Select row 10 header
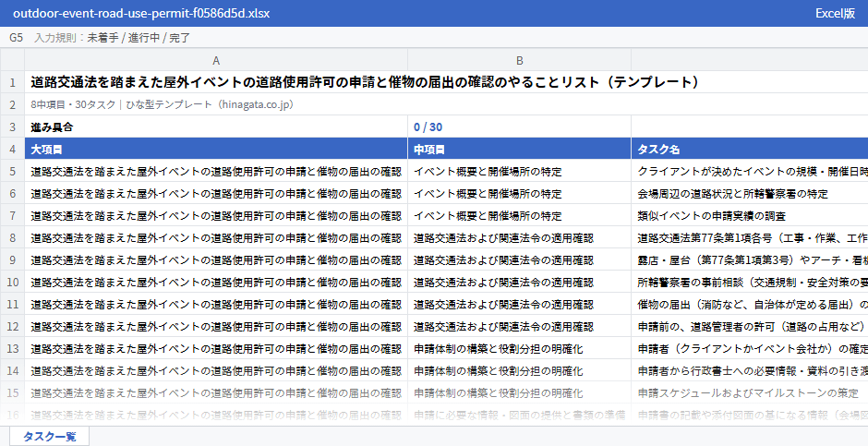 (12, 282)
